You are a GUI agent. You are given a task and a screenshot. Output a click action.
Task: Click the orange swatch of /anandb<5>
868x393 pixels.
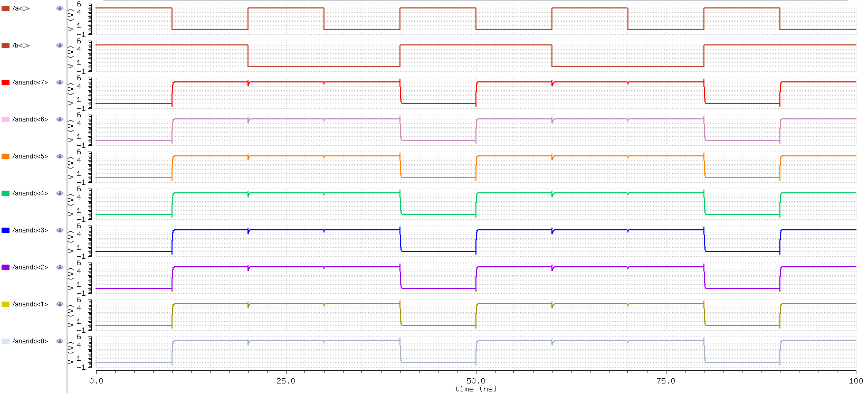pyautogui.click(x=6, y=156)
